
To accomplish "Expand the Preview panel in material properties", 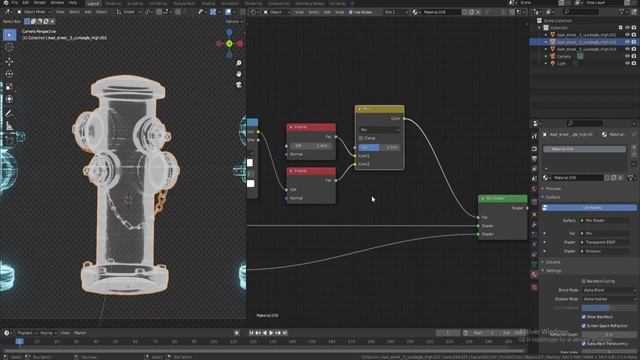I will tap(553, 189).
